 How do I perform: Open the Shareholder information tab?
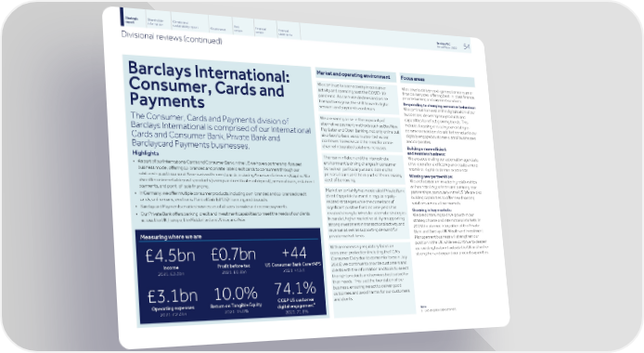pyautogui.click(x=155, y=21)
